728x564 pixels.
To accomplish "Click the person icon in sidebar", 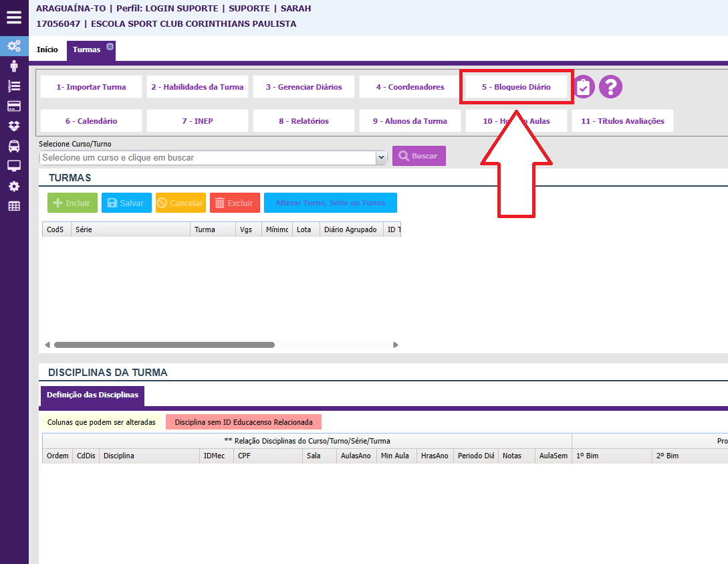I will pyautogui.click(x=14, y=66).
